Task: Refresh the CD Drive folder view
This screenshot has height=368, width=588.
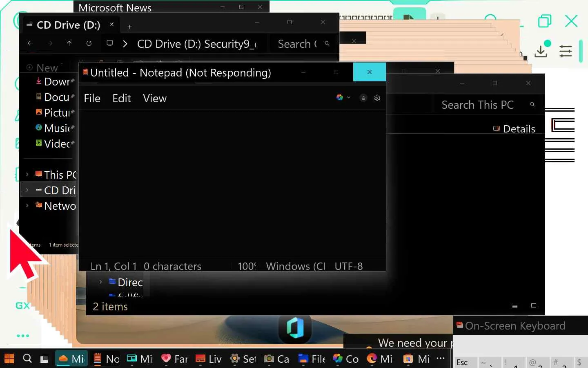Action: click(89, 43)
